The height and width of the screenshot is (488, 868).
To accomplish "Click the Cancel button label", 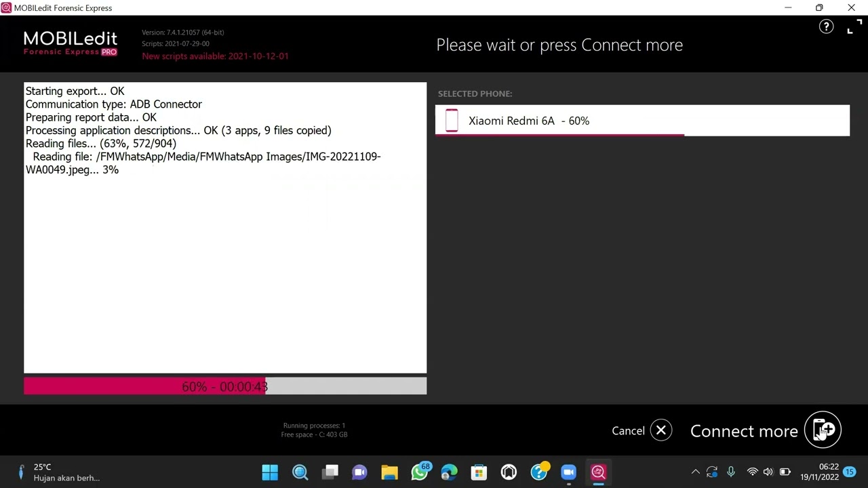I will click(x=628, y=431).
